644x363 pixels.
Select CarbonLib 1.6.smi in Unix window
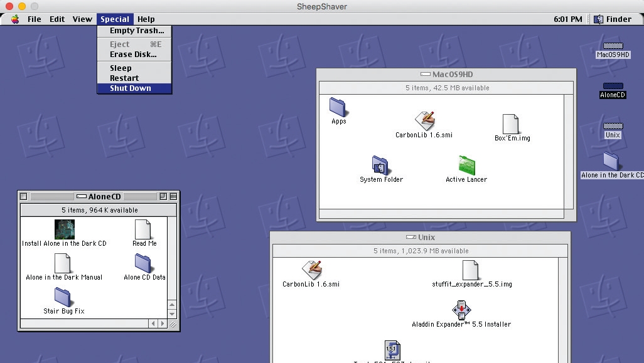click(x=312, y=270)
